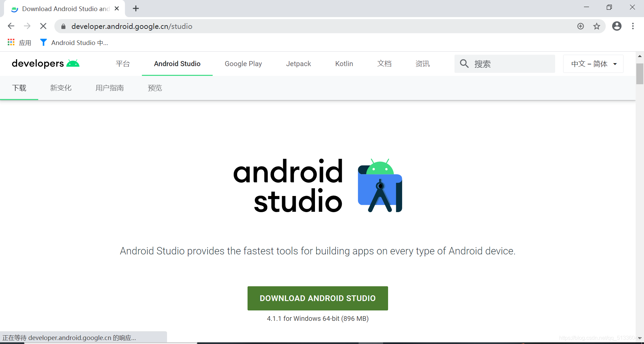Click the page scrollbar up arrow
This screenshot has width=644, height=344.
tap(640, 56)
